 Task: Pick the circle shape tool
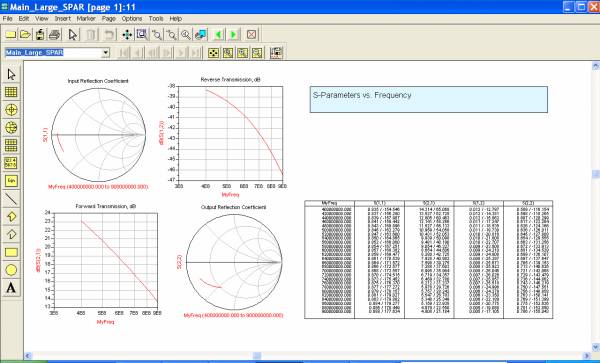11,270
